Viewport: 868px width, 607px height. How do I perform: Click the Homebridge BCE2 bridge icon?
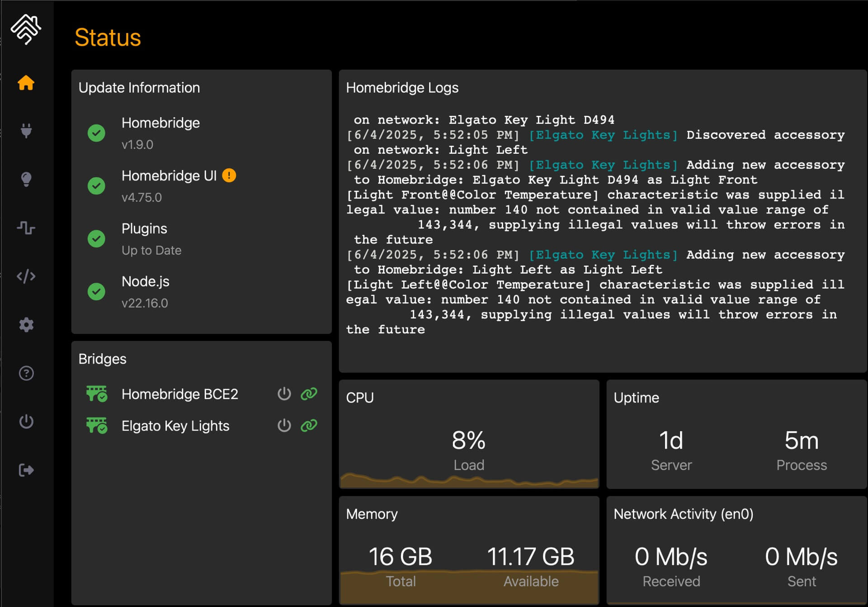[97, 394]
